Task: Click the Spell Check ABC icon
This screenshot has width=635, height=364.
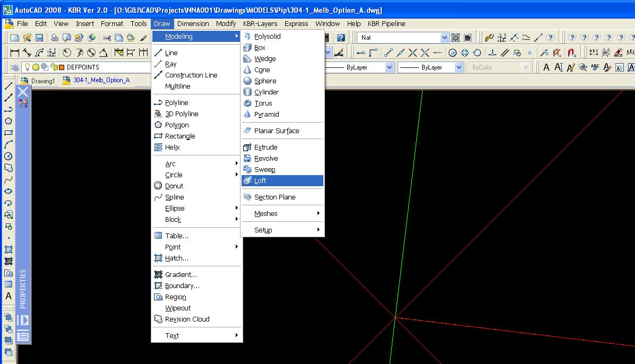Action: pos(595,67)
